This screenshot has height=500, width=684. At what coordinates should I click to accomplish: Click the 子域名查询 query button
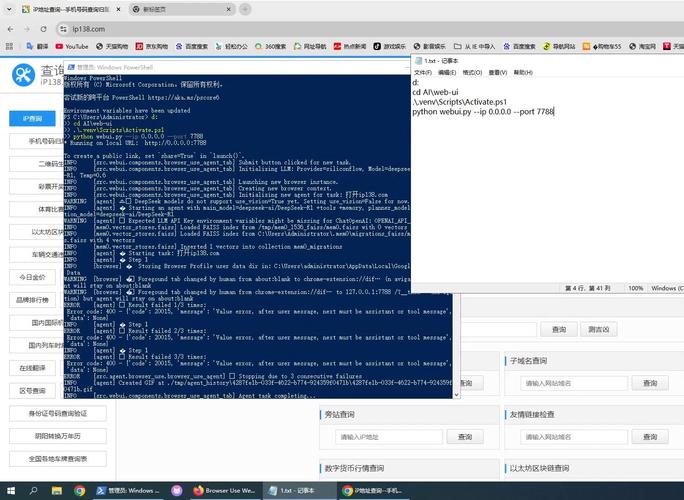pyautogui.click(x=650, y=383)
